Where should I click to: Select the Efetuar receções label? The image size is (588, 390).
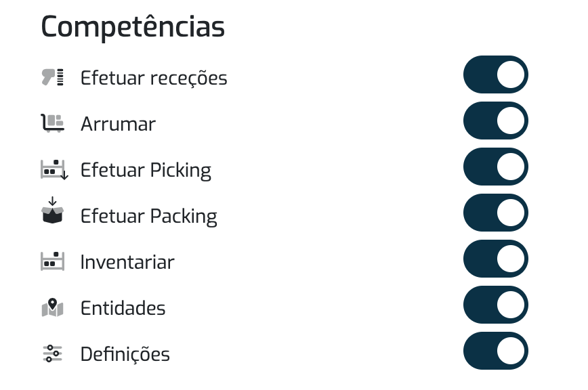coord(154,79)
